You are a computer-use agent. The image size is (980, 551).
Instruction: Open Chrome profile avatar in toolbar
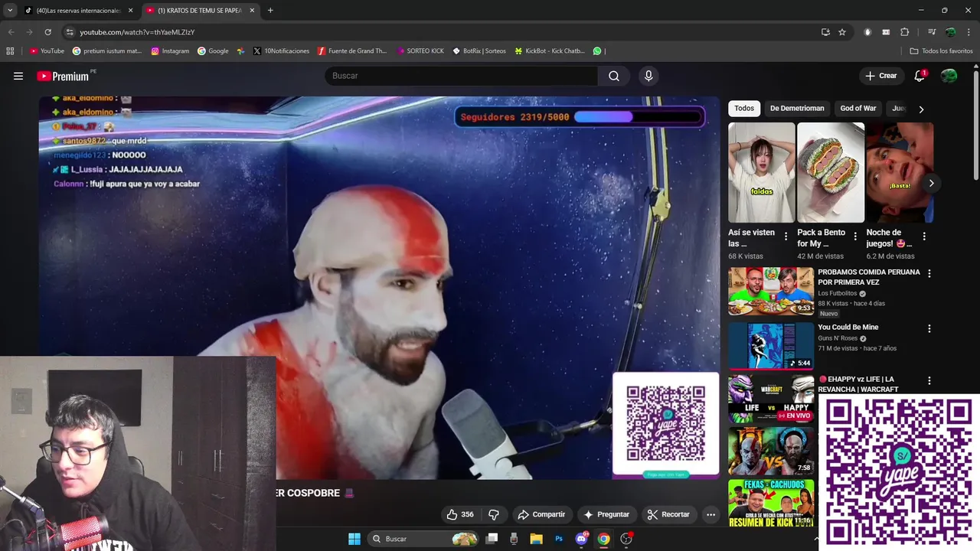click(x=950, y=32)
